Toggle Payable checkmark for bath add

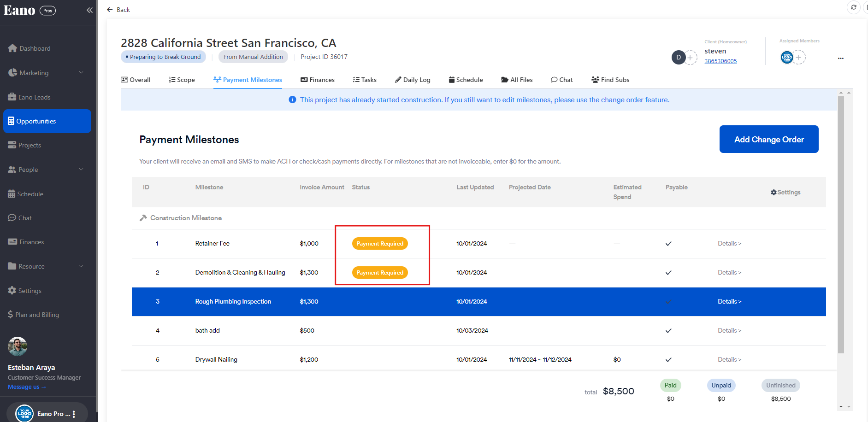point(668,331)
